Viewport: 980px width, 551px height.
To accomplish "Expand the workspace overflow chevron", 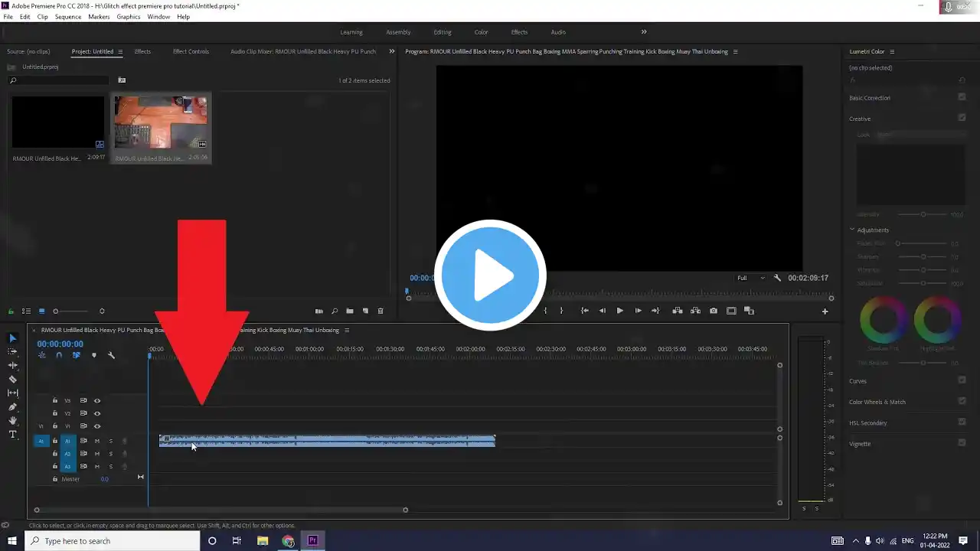I will (x=644, y=32).
